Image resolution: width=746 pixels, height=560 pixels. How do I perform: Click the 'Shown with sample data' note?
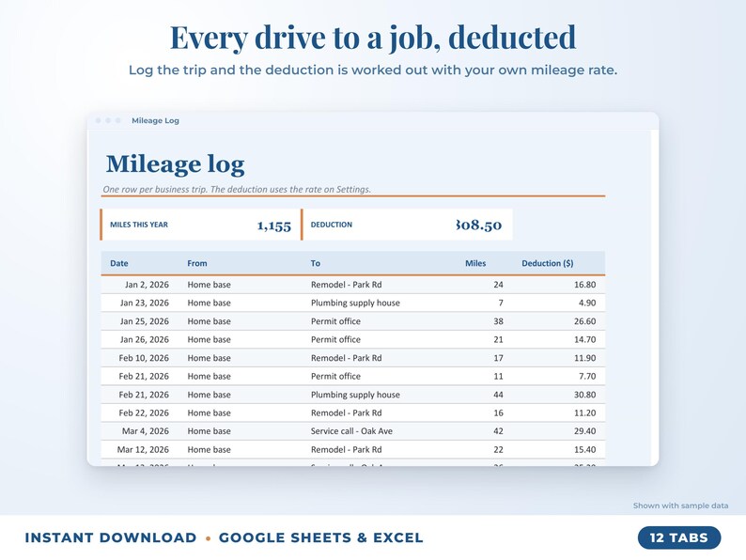(680, 506)
